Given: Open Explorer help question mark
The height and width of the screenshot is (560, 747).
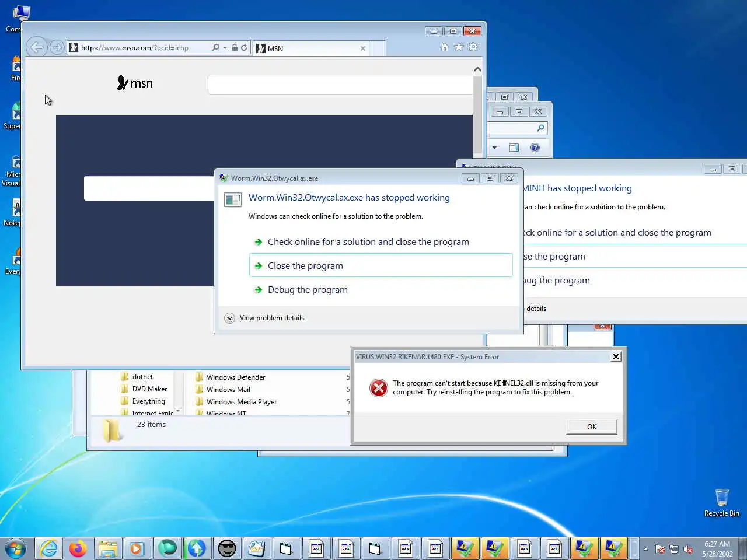Looking at the screenshot, I should pos(535,148).
